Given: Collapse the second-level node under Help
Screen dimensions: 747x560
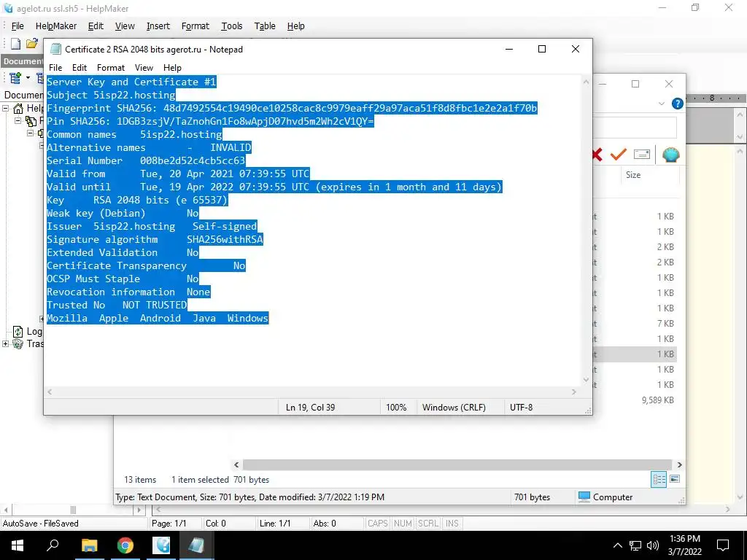Looking at the screenshot, I should (x=18, y=120).
